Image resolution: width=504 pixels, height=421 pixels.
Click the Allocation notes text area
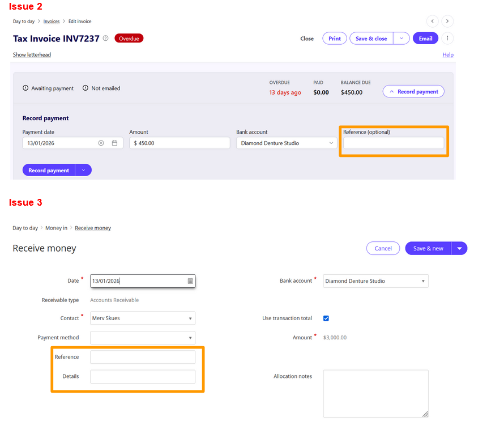click(376, 394)
